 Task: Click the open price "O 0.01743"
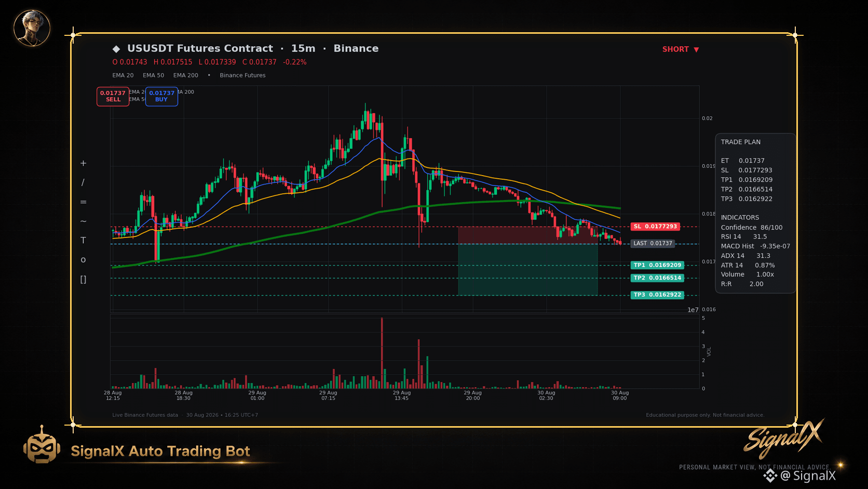point(130,62)
